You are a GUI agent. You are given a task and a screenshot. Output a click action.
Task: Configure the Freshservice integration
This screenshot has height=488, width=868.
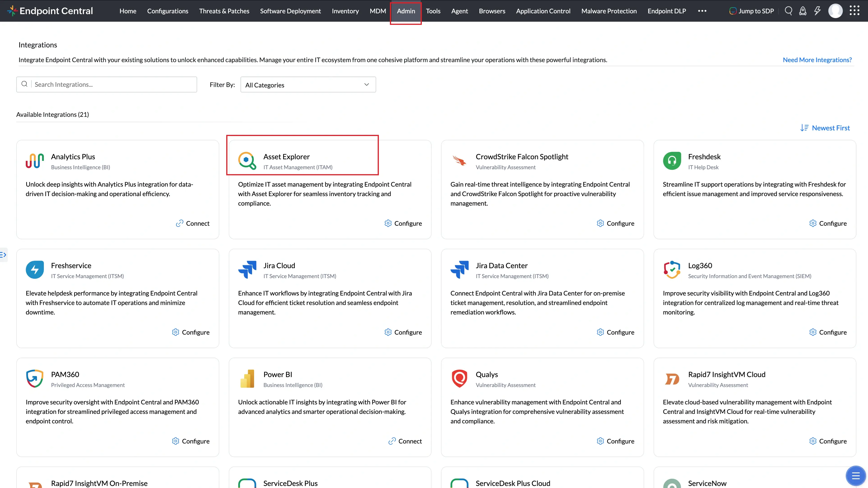191,332
